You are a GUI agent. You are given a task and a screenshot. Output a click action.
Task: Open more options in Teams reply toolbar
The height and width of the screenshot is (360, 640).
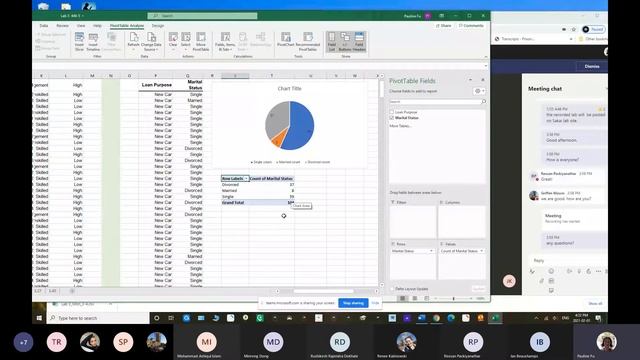tap(598, 271)
